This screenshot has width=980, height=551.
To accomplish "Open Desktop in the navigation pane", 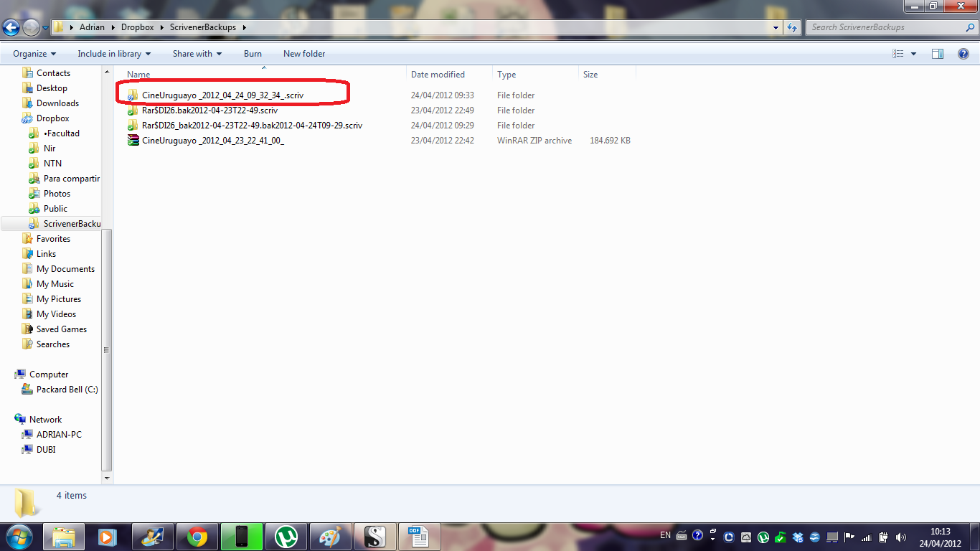I will 52,88.
